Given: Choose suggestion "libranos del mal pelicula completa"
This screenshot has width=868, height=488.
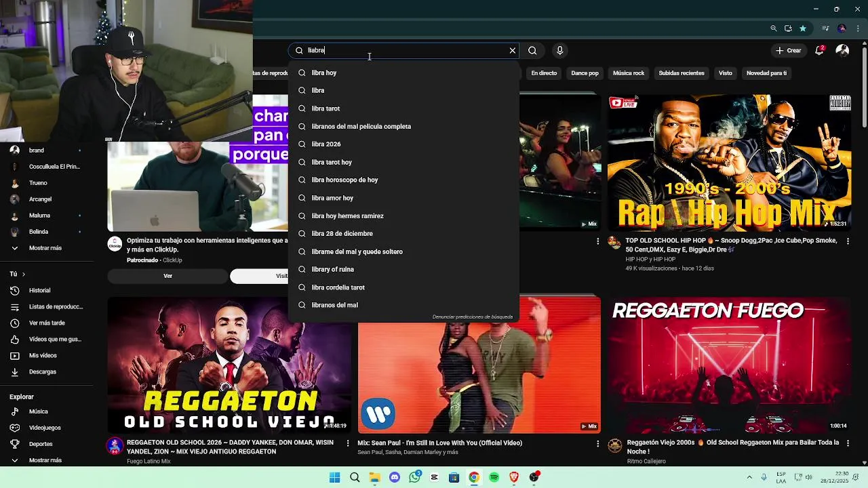Looking at the screenshot, I should [403, 126].
